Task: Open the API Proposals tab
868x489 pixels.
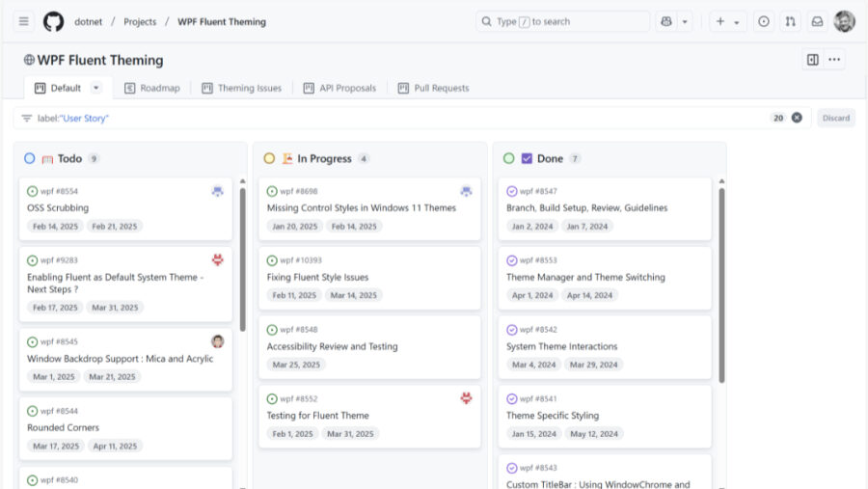Action: tap(339, 88)
